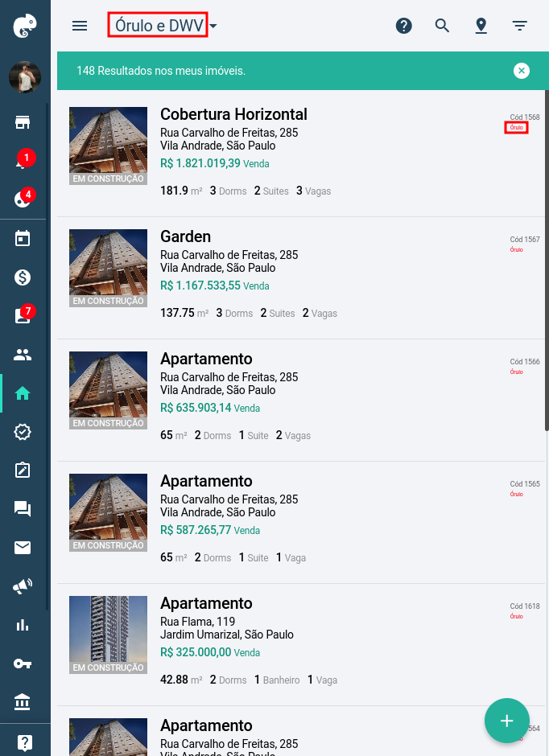Click Cobertura Horizontal building thumbnail

click(x=108, y=146)
